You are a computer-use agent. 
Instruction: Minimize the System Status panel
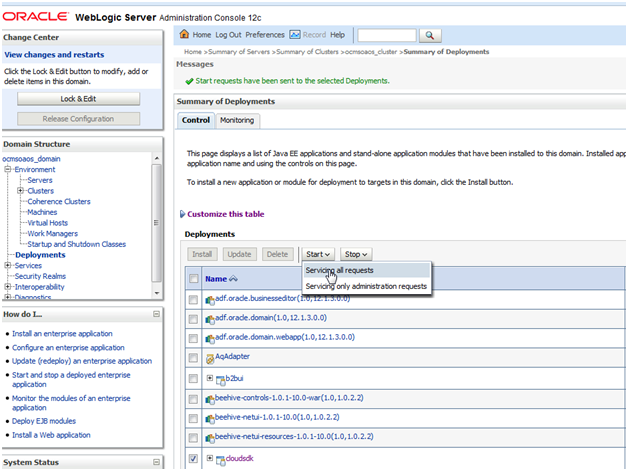tap(157, 462)
